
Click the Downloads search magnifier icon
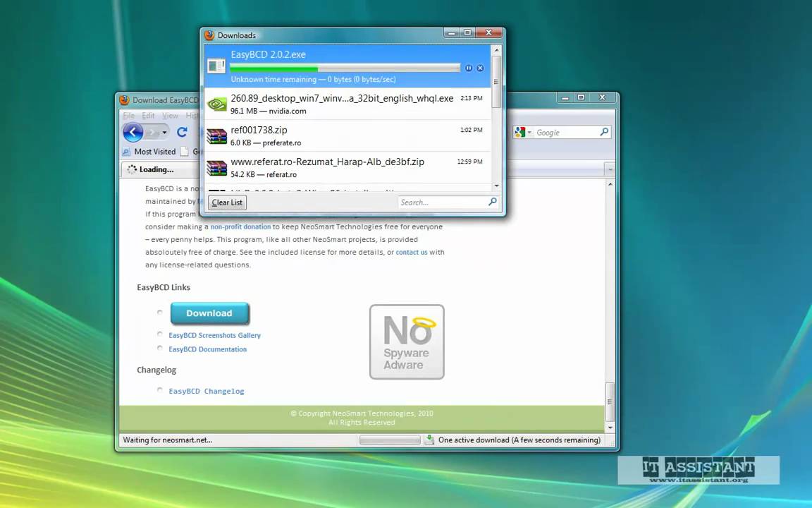(x=493, y=202)
